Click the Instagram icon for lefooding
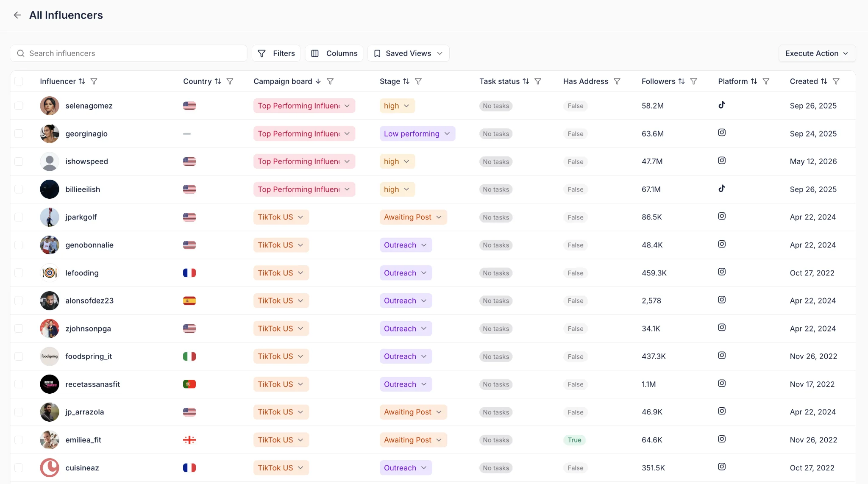The width and height of the screenshot is (868, 484). coord(722,272)
